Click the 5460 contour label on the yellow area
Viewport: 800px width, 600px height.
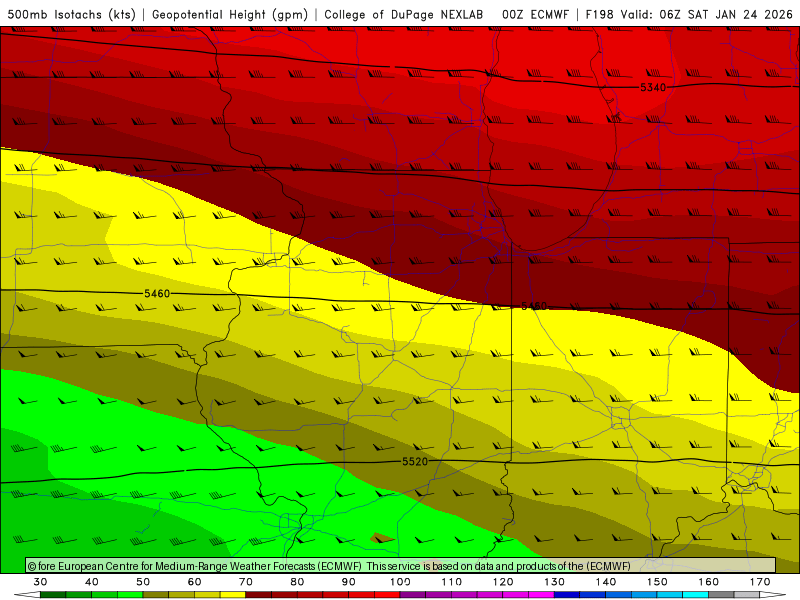pos(157,293)
